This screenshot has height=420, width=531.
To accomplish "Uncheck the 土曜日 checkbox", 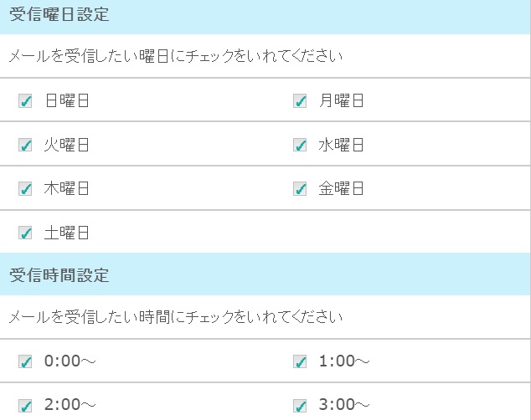I will coord(25,233).
